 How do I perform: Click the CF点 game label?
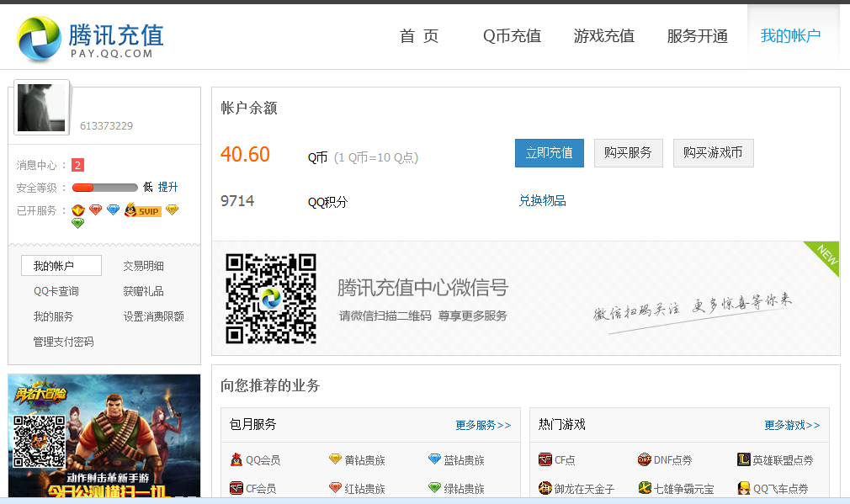pyautogui.click(x=565, y=460)
